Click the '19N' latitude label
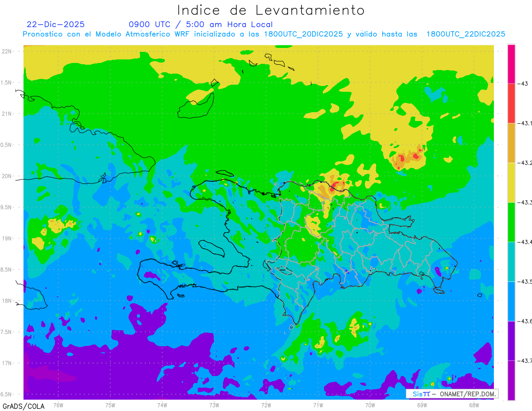532x411 pixels. click(8, 238)
